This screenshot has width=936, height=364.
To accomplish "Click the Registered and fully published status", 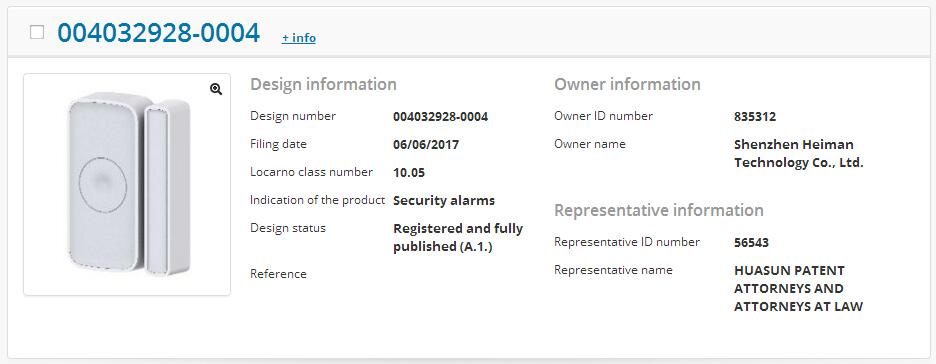I will [458, 237].
